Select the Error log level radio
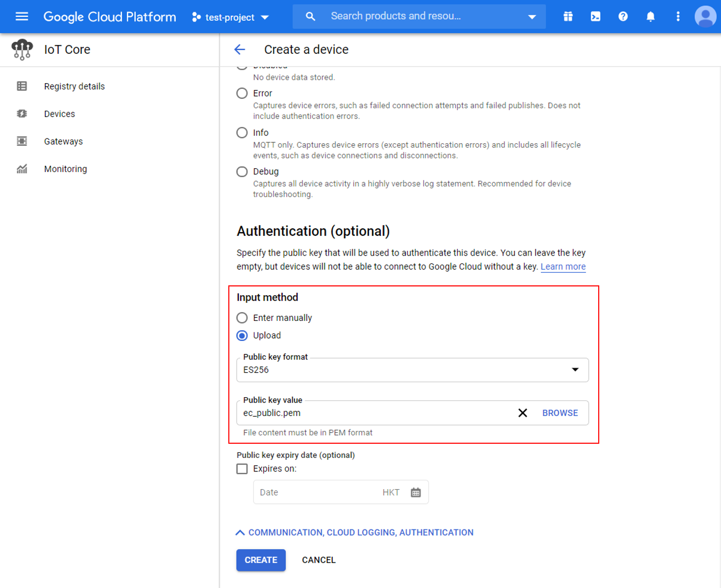 242,94
